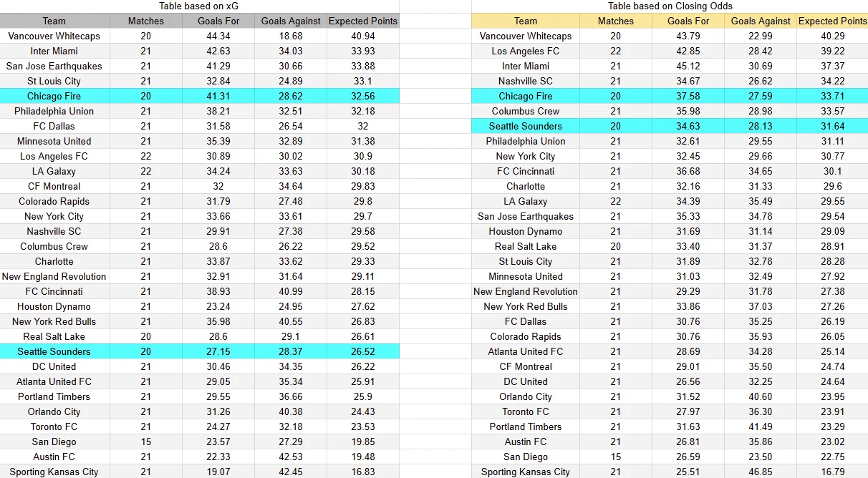
Task: Select Columbus Crew in Closing Odds table
Action: [526, 111]
